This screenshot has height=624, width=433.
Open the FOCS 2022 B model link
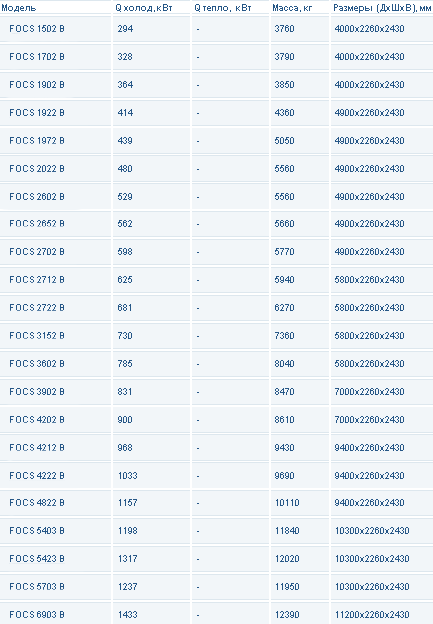(x=37, y=169)
